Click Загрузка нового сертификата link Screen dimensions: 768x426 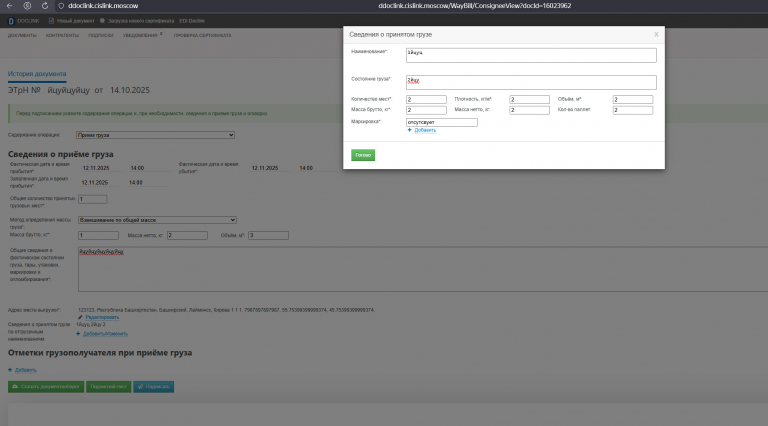(141, 21)
